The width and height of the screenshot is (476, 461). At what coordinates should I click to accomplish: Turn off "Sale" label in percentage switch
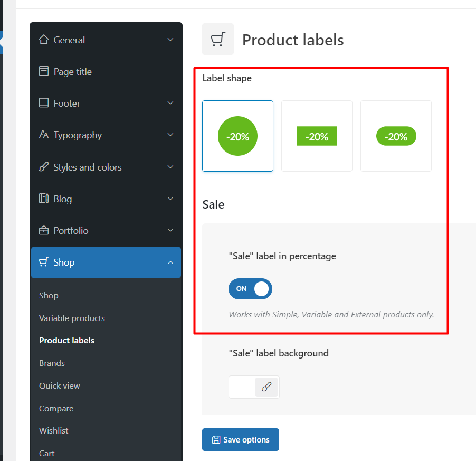point(250,289)
